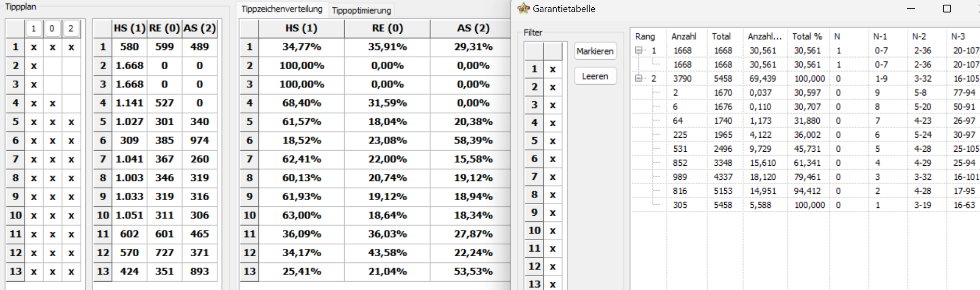Toggle filter x mark for row 7

(553, 177)
